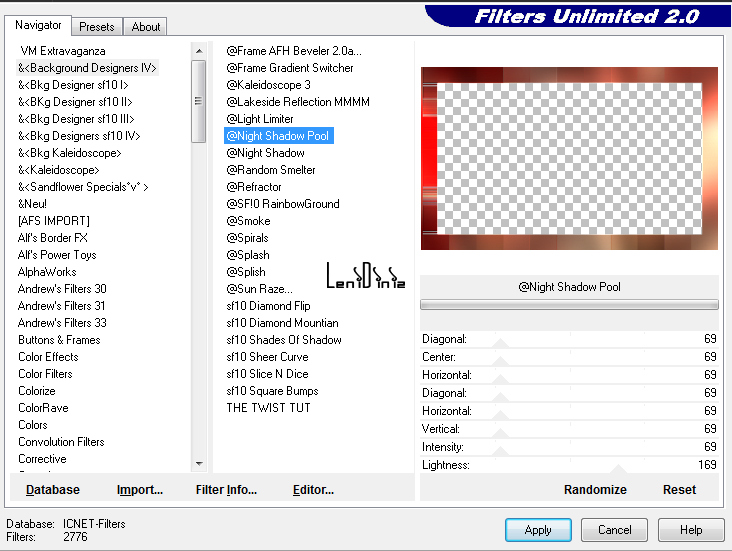Reset the filter parameters
The image size is (732, 551).
[679, 490]
